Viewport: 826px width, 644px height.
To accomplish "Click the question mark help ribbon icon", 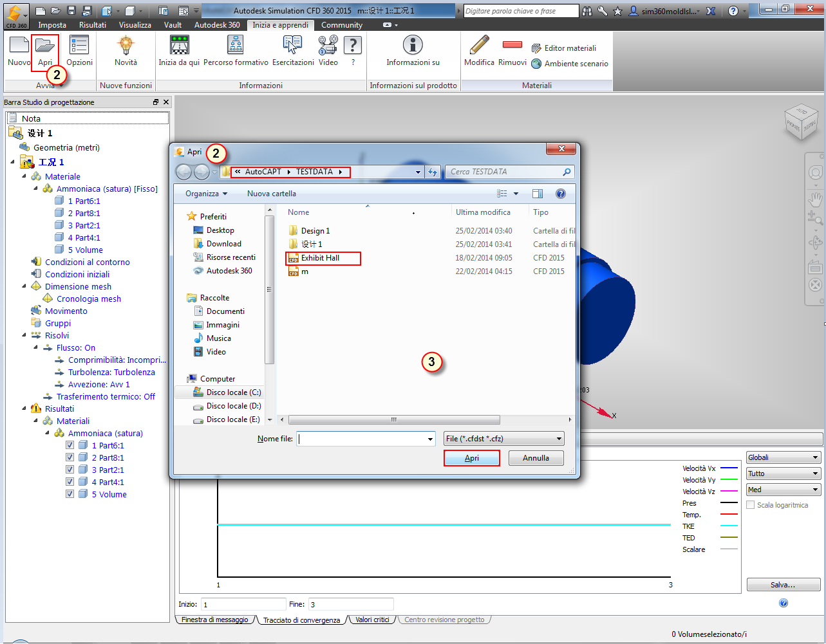I will pos(353,45).
